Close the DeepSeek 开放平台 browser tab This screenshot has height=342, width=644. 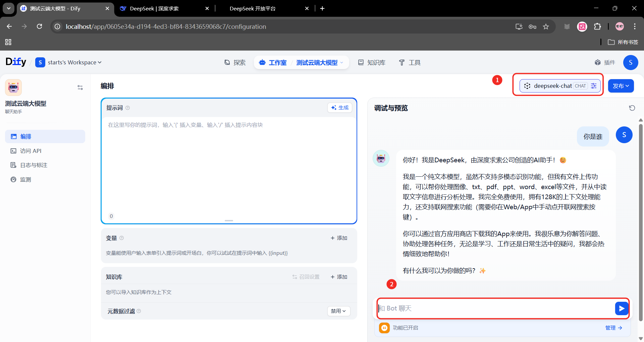point(307,8)
